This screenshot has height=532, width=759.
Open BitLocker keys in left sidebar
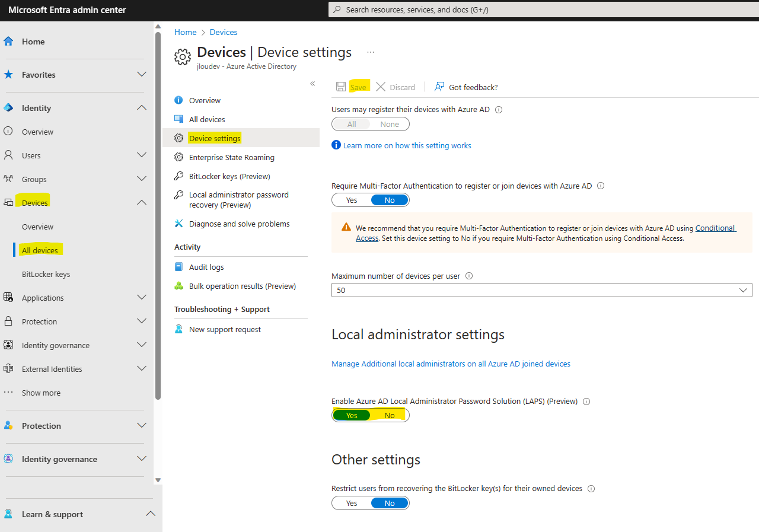pyautogui.click(x=46, y=274)
